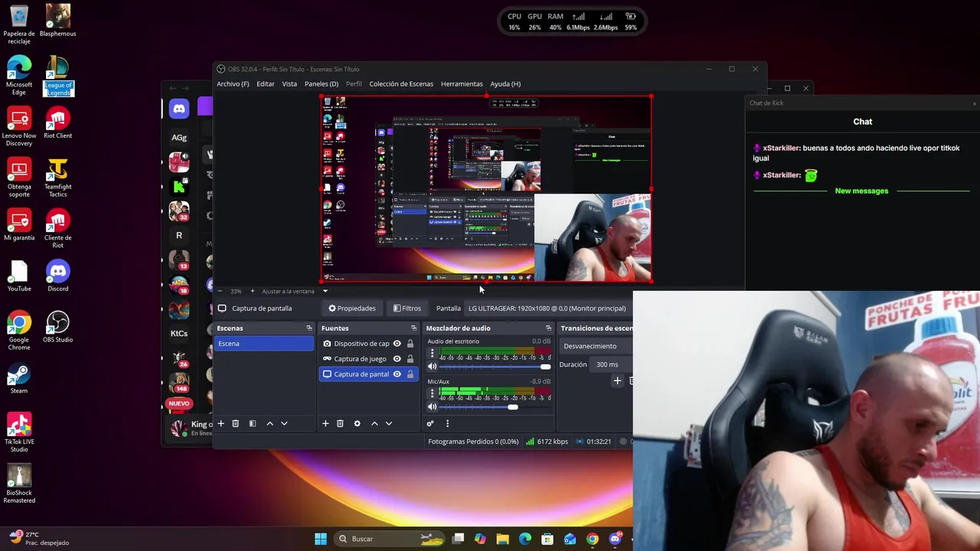
Task: Move source up in Fuentes list
Action: click(x=374, y=423)
